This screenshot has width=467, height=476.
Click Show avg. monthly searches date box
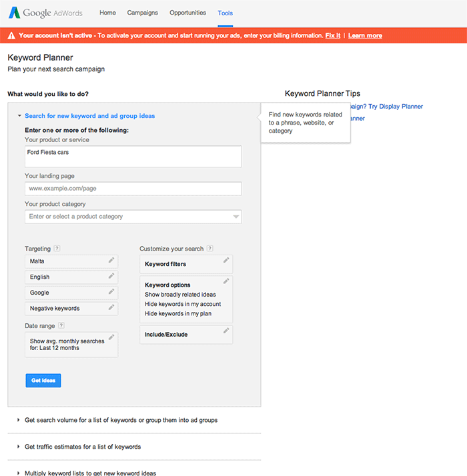[x=71, y=345]
